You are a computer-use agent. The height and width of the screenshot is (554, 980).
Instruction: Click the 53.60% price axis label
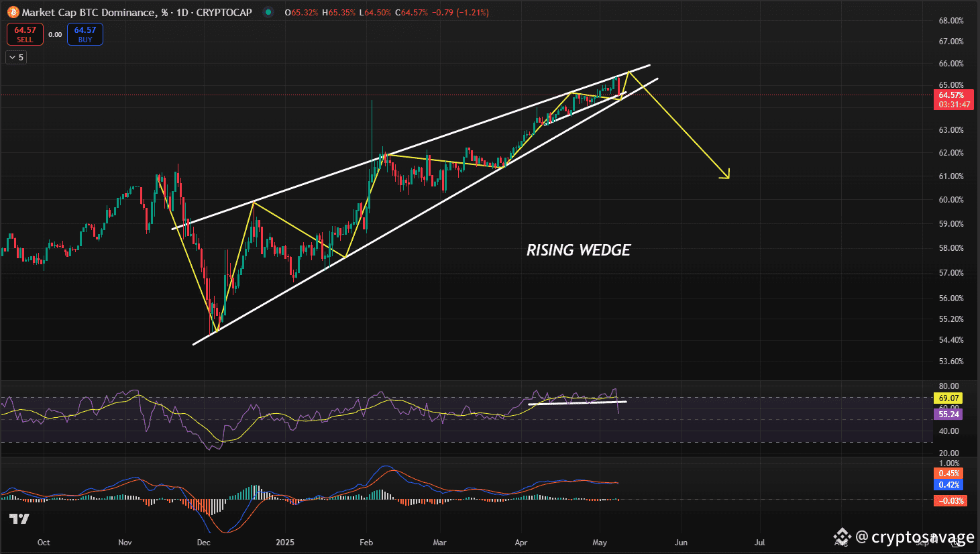click(951, 362)
